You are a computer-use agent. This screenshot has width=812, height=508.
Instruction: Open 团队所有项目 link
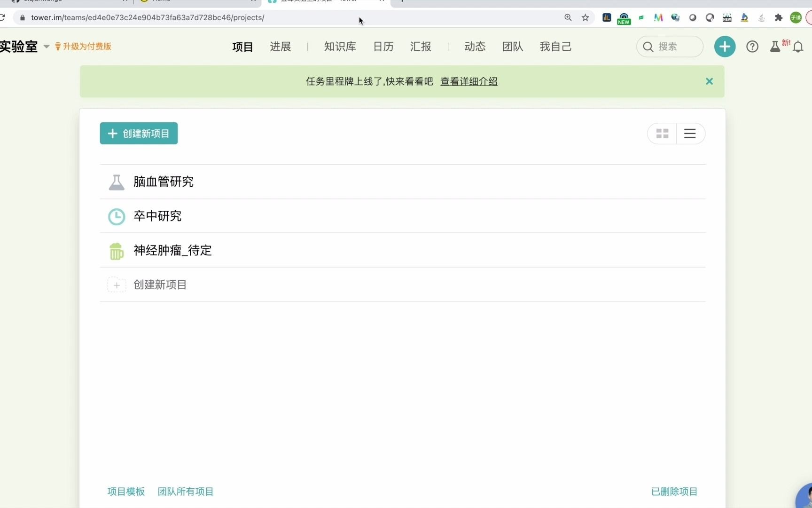(186, 492)
